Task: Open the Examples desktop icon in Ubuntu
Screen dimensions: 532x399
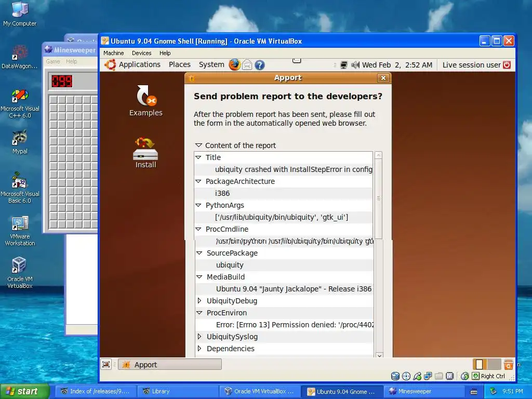Action: pyautogui.click(x=145, y=101)
